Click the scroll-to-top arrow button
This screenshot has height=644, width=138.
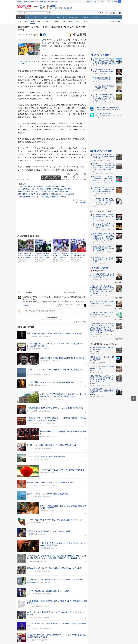133,398
